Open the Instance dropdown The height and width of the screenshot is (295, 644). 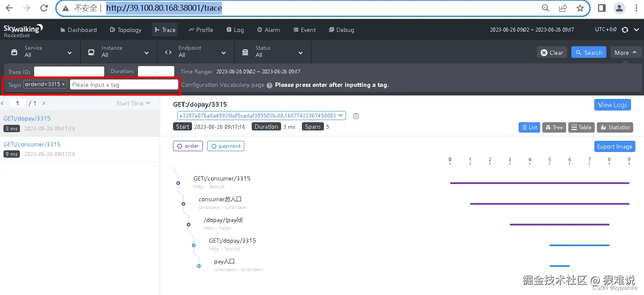(x=119, y=52)
